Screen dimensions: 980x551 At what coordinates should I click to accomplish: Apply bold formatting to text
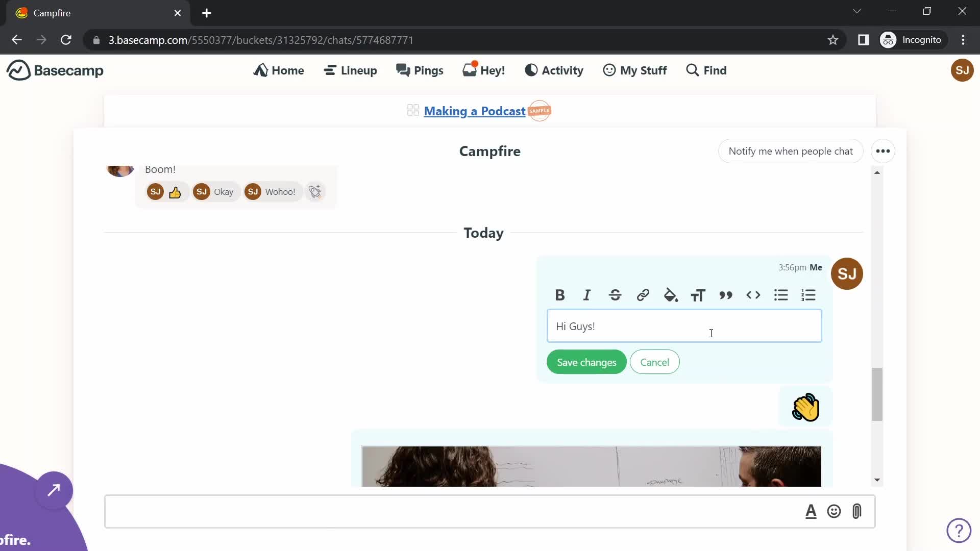coord(559,295)
